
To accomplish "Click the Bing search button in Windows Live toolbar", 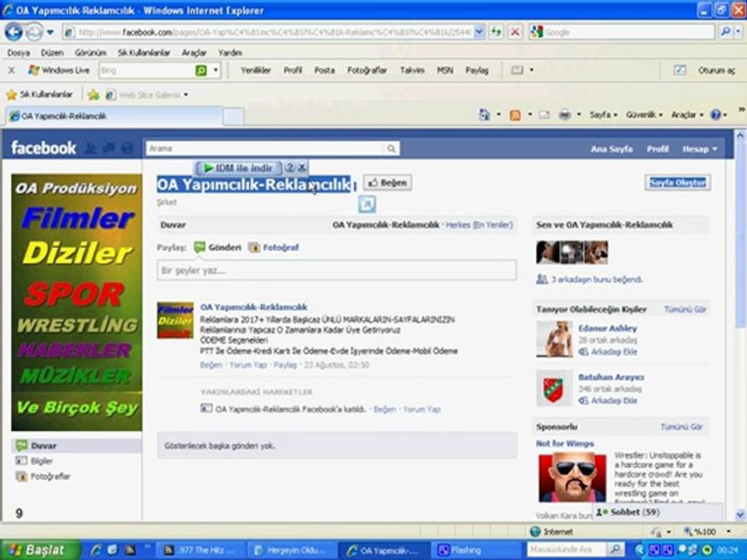I will 202,71.
